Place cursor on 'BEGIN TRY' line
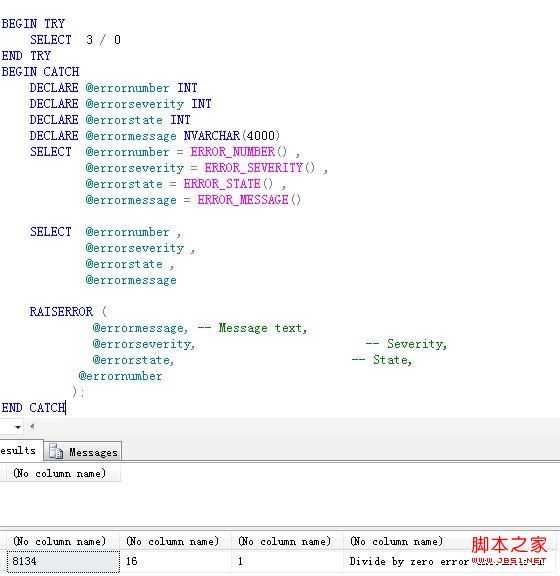Screen dimensions: 560x576 point(33,24)
